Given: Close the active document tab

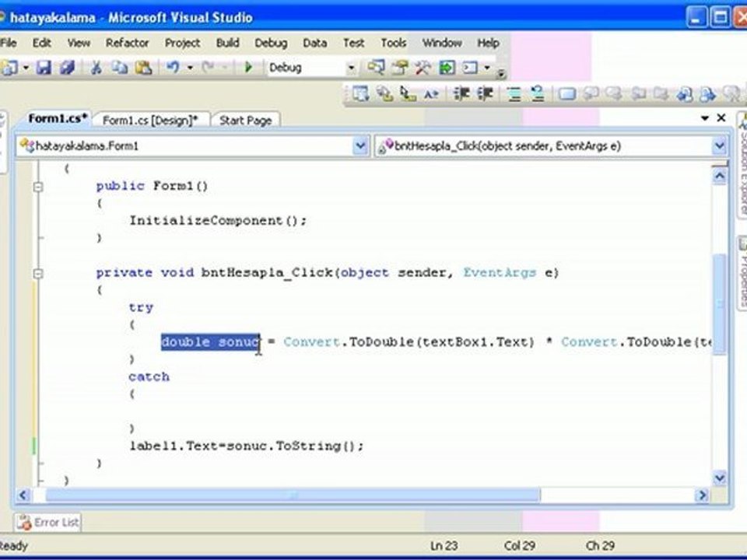Looking at the screenshot, I should point(721,117).
